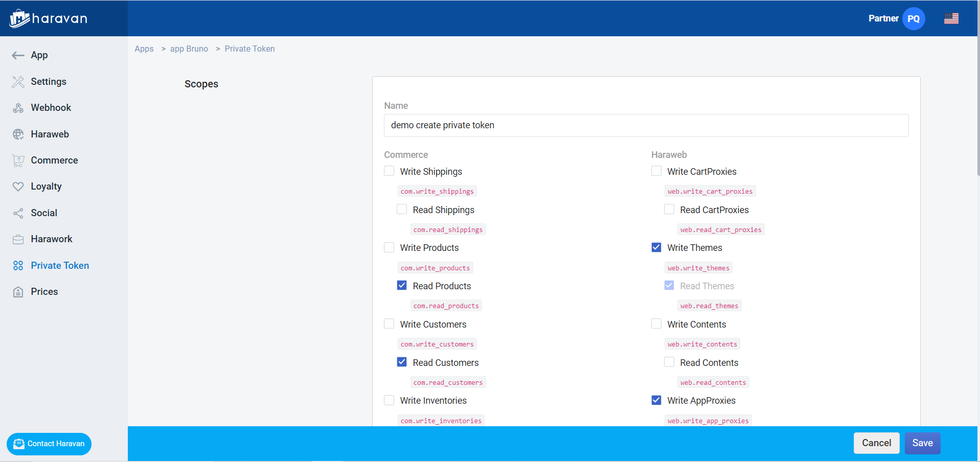Enable the Write Shippings checkbox
The image size is (980, 462).
tap(389, 171)
